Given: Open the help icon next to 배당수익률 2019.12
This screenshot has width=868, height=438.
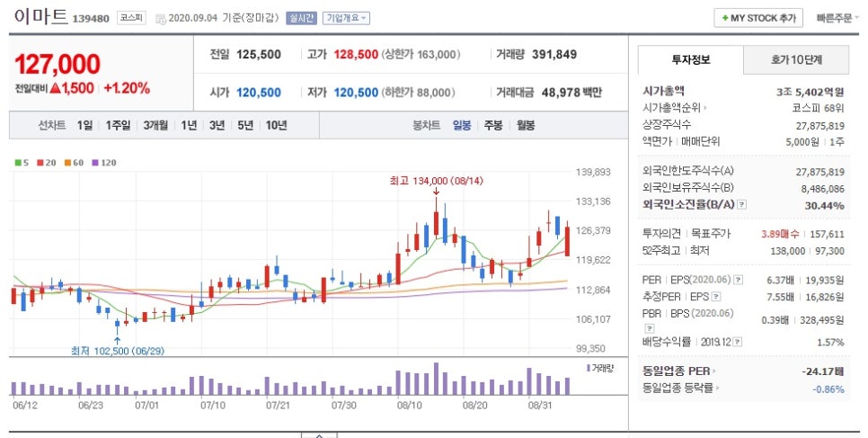Looking at the screenshot, I should (738, 342).
